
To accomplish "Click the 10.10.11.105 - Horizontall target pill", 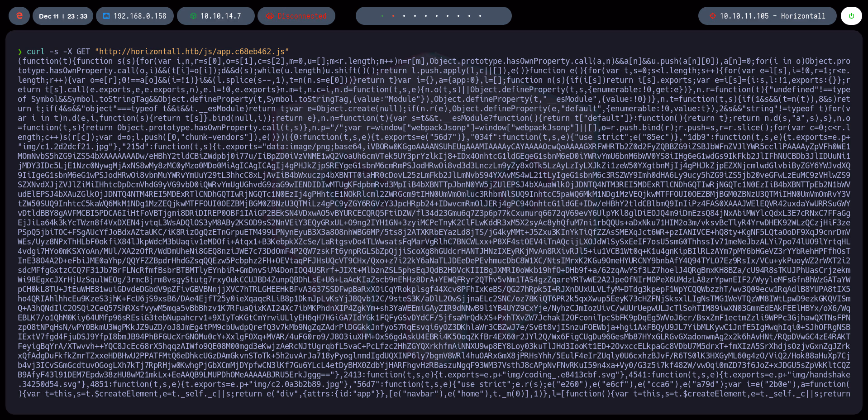I will tap(767, 15).
